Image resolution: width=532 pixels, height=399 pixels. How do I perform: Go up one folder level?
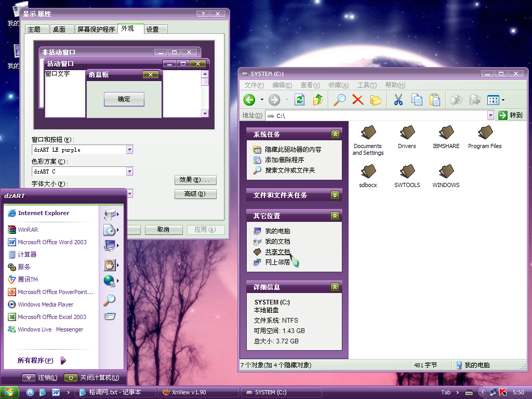click(318, 100)
